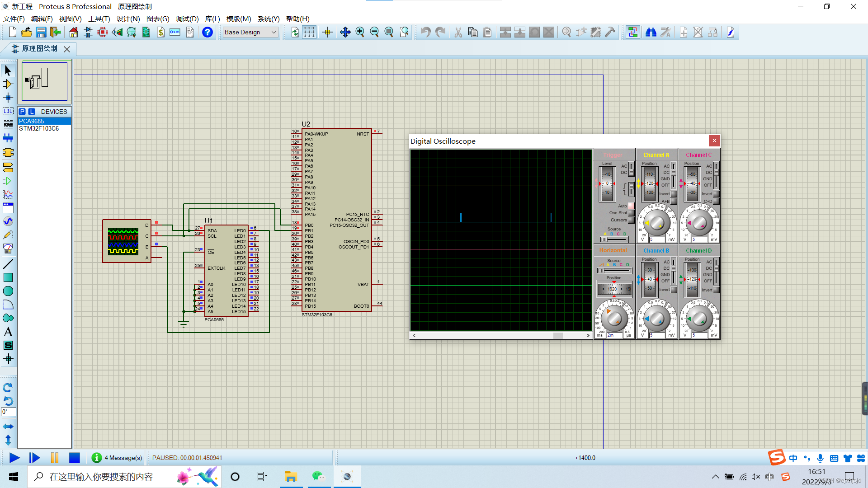The width and height of the screenshot is (868, 488).
Task: Toggle Channel A Invert button
Action: [674, 194]
